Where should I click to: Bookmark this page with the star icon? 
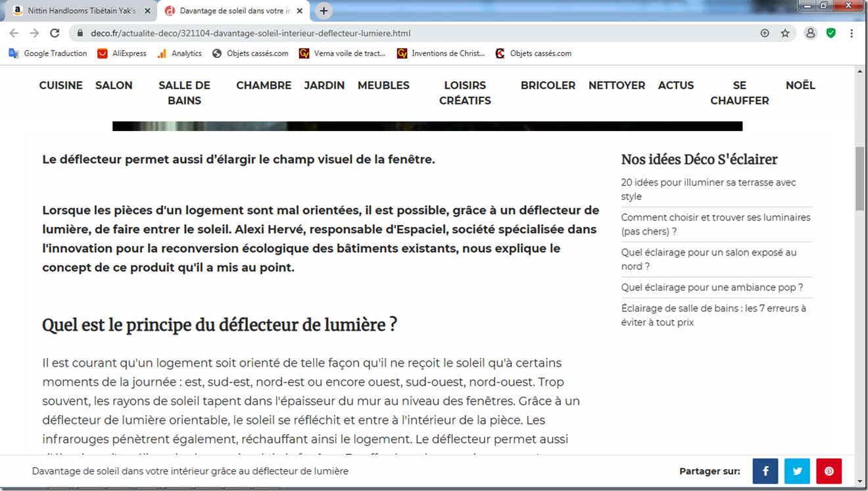pos(785,33)
